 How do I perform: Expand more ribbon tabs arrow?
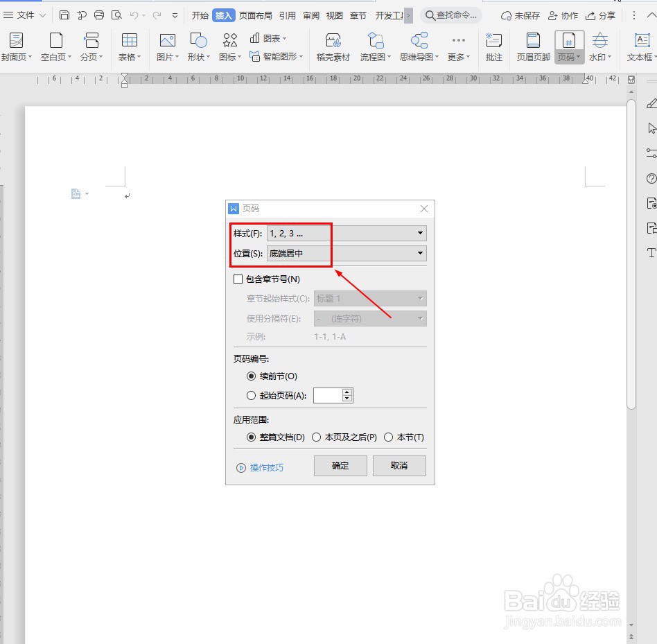coord(408,15)
